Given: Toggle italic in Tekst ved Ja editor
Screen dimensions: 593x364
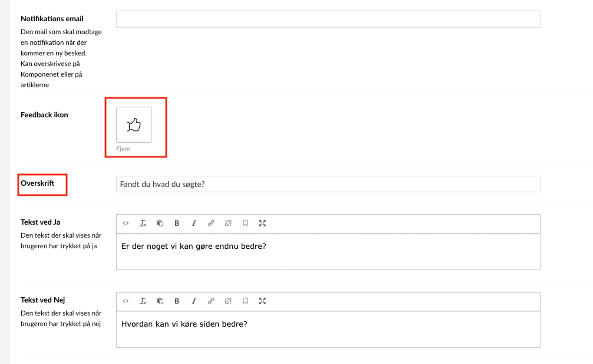Looking at the screenshot, I should click(x=194, y=223).
